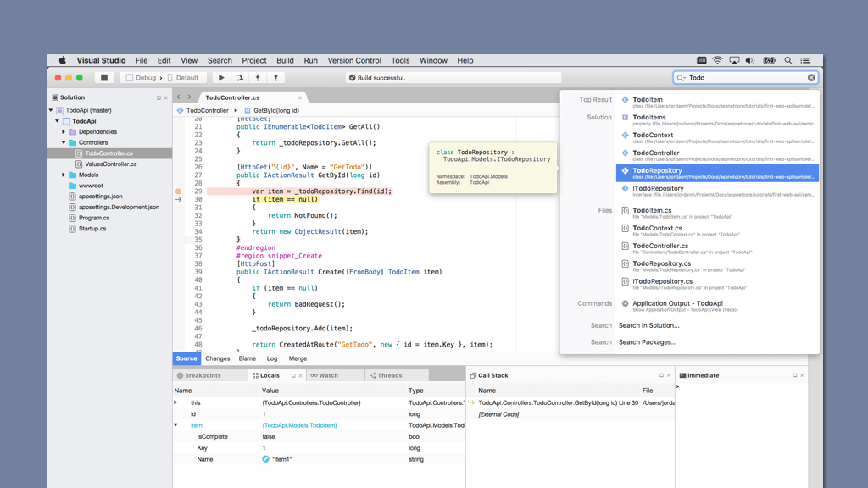Toggle the breakpoint on line 29
868x488 pixels.
click(177, 193)
